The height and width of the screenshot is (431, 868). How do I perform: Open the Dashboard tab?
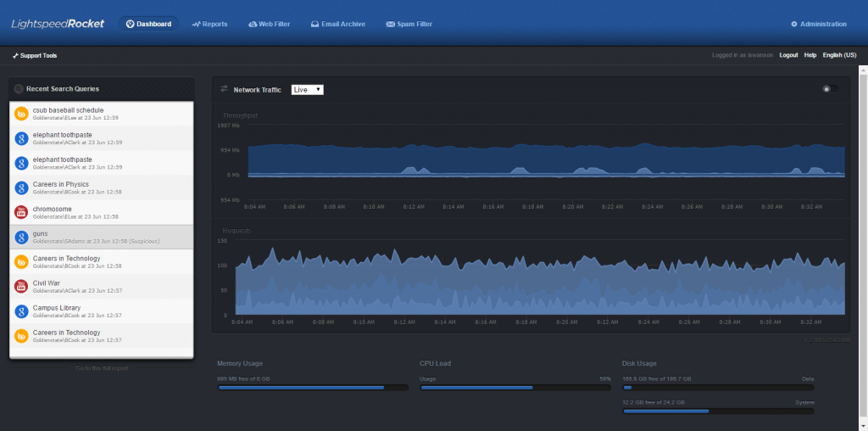coord(148,24)
